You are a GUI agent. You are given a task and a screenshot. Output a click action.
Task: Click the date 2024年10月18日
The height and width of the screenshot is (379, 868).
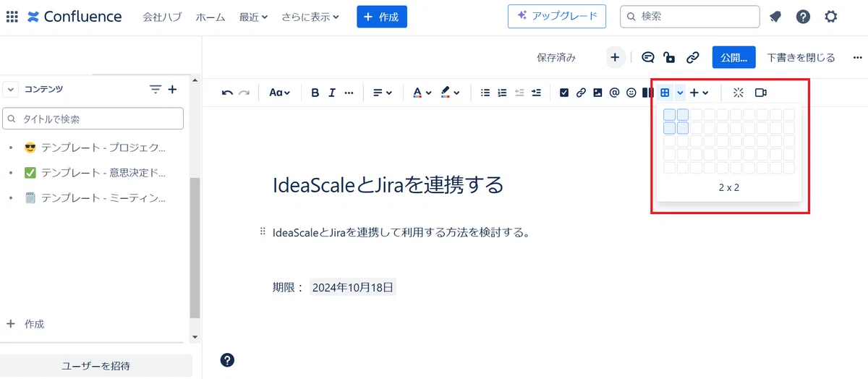353,287
